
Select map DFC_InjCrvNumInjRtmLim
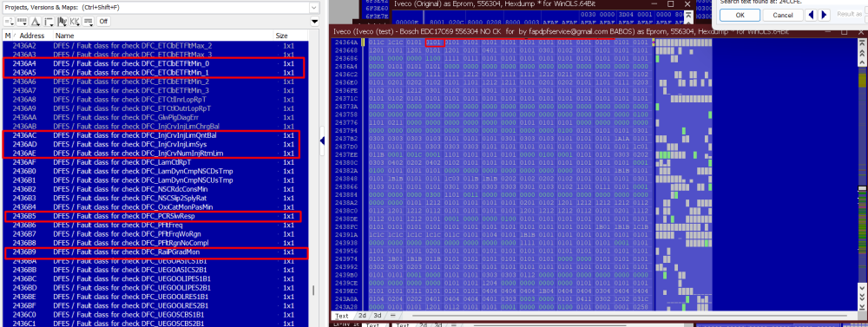(x=155, y=153)
